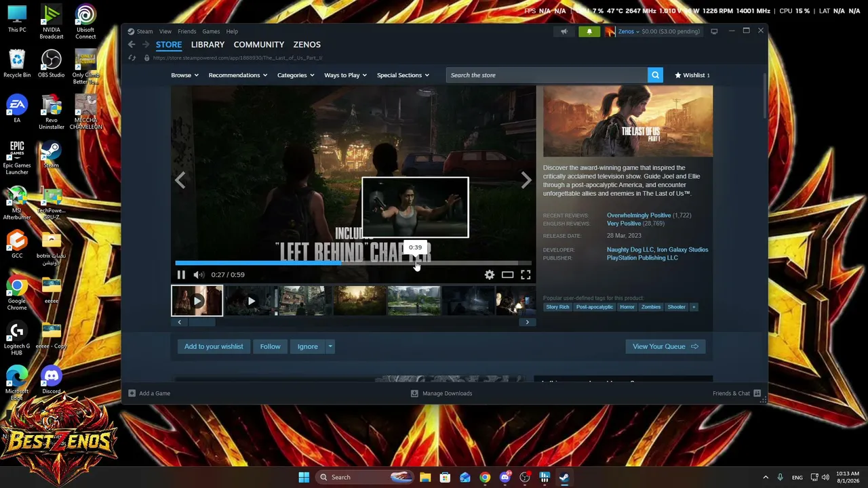The height and width of the screenshot is (488, 868).
Task: Open the COMMUNITY tab
Action: [x=259, y=45]
